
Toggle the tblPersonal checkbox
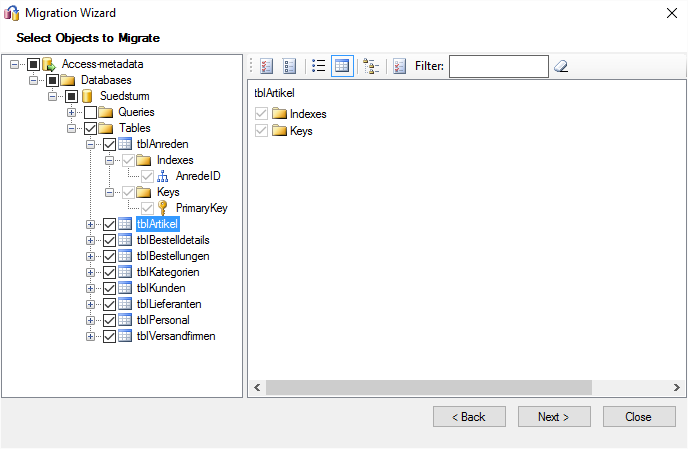click(x=109, y=320)
